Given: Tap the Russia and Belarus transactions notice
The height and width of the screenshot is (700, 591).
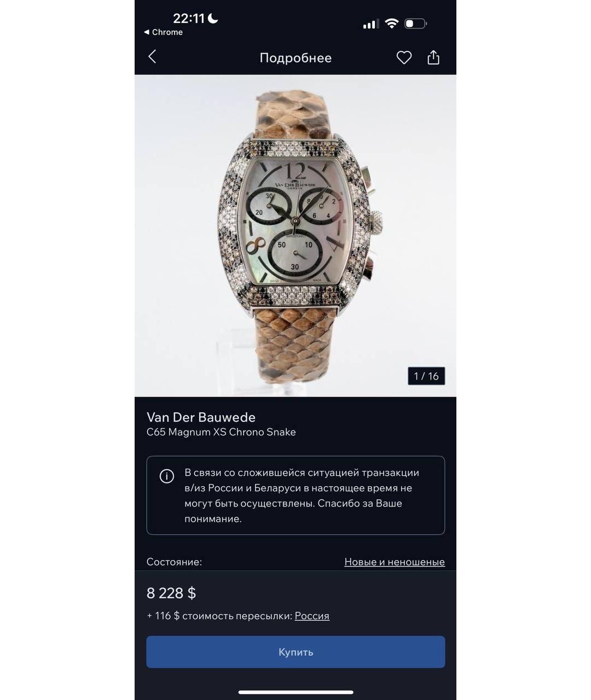Looking at the screenshot, I should [x=296, y=495].
